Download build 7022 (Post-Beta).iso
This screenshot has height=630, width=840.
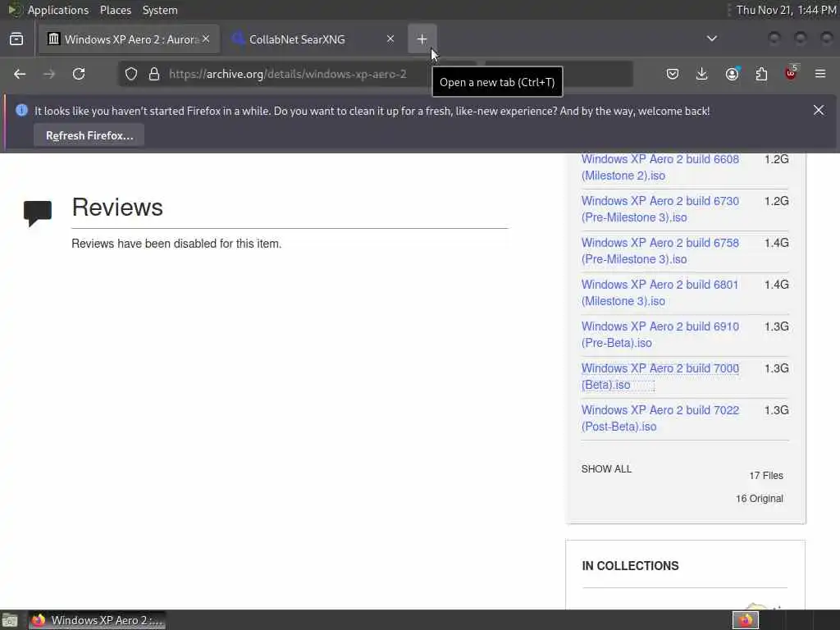tap(660, 418)
